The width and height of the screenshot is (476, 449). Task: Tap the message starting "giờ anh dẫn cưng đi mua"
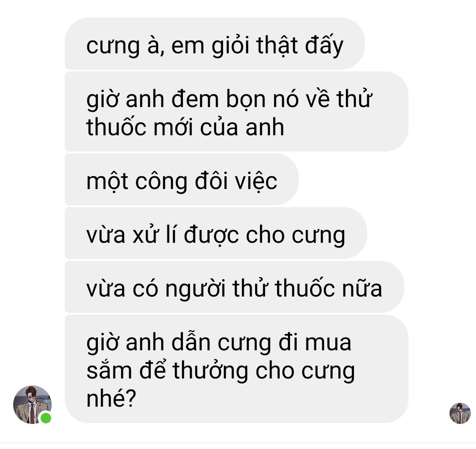237,369
